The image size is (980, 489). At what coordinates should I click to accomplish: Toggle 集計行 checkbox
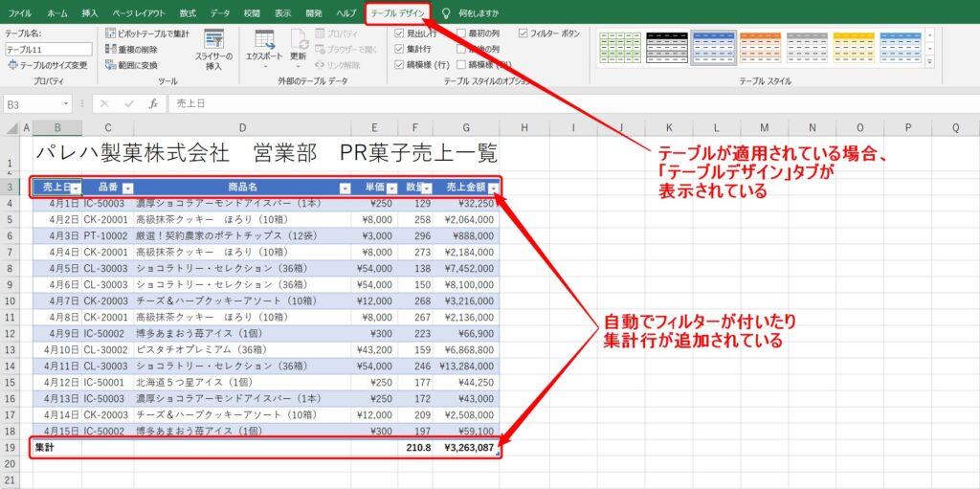pos(399,49)
